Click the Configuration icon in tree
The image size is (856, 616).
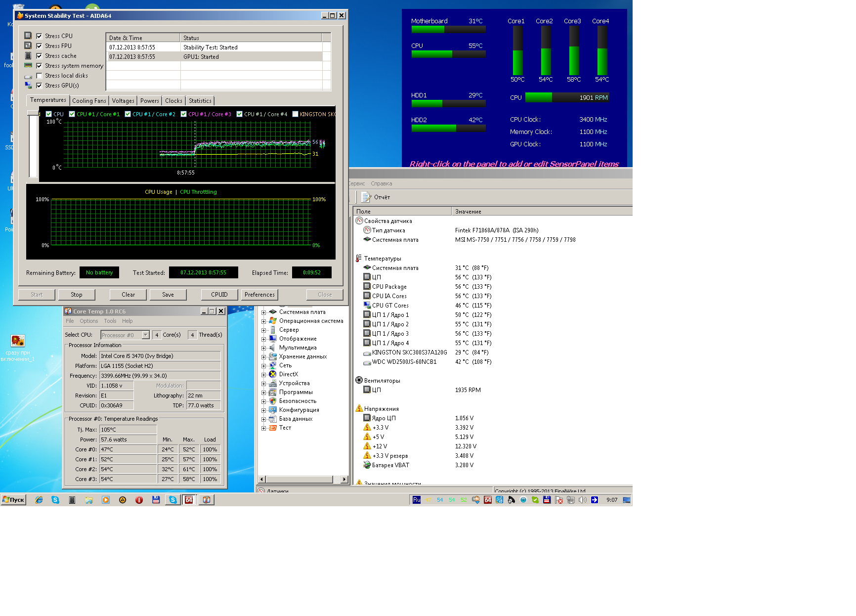pos(272,410)
